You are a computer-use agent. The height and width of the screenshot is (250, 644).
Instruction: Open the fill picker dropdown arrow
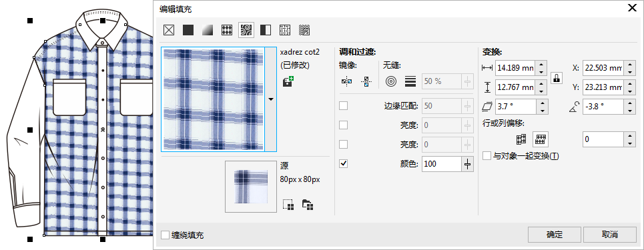coord(270,99)
